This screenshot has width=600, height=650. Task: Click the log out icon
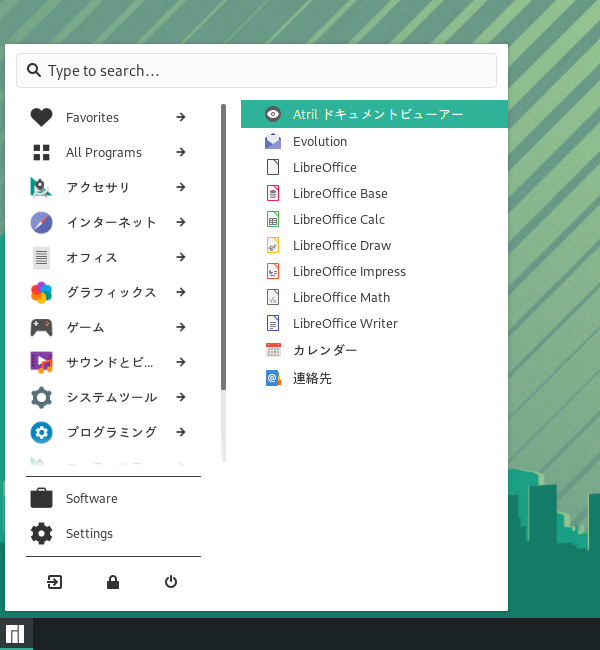point(55,582)
